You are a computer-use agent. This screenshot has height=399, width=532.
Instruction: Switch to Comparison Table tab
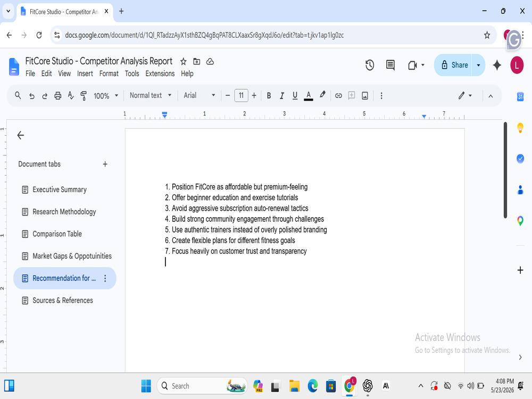point(57,234)
